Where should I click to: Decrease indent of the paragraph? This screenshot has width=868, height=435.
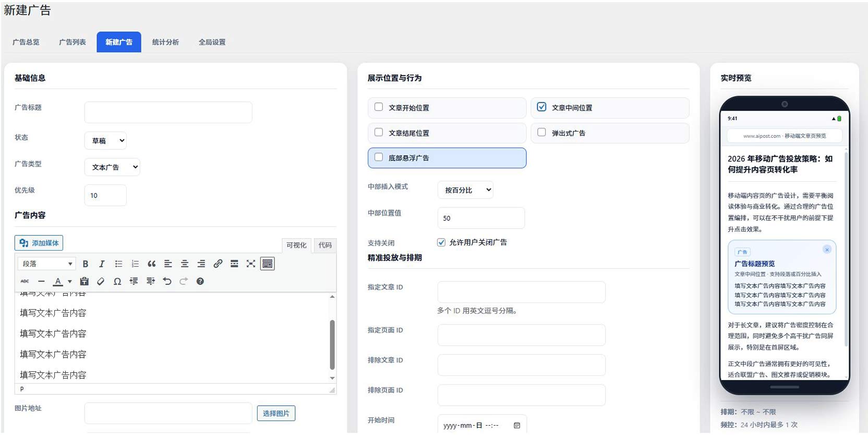pyautogui.click(x=134, y=281)
